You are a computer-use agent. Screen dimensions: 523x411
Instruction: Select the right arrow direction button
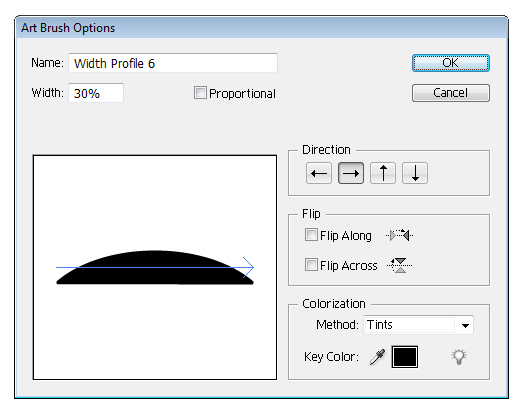(x=351, y=173)
